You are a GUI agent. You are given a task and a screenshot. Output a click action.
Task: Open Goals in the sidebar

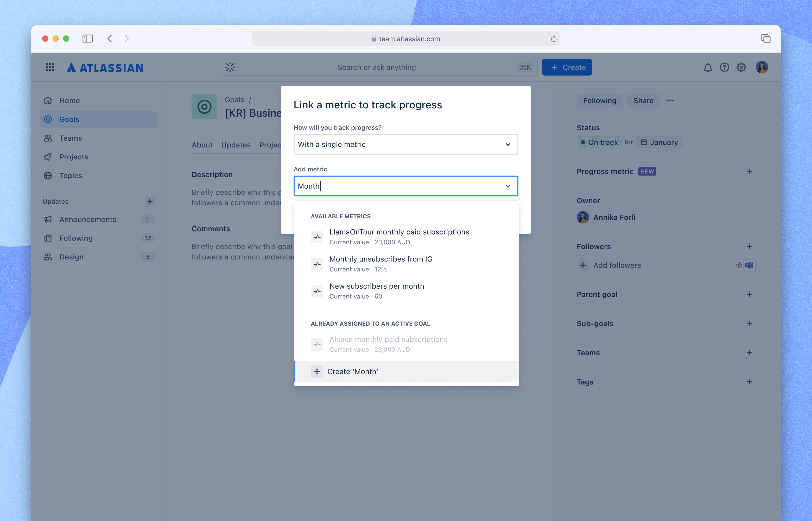pos(99,119)
